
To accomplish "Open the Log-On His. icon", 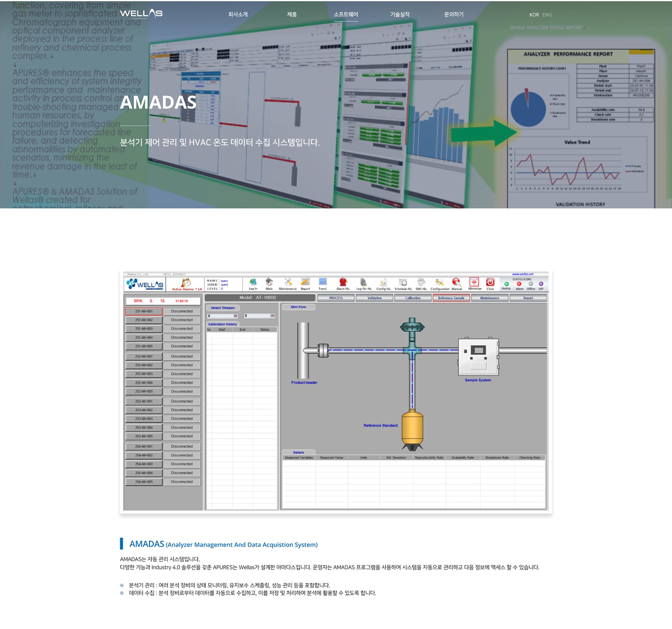I will [364, 282].
